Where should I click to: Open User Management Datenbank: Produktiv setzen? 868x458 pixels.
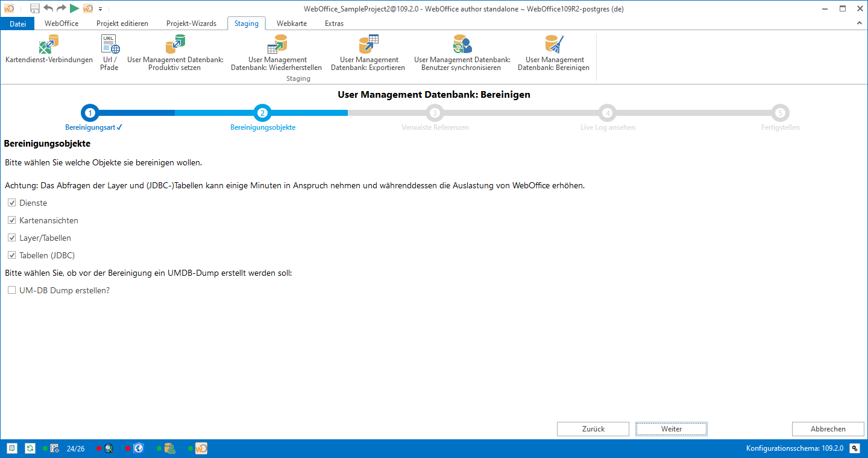tap(175, 52)
